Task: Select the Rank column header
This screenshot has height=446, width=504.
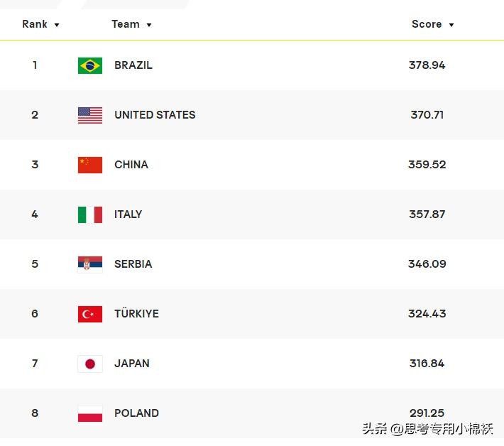Action: tap(35, 24)
